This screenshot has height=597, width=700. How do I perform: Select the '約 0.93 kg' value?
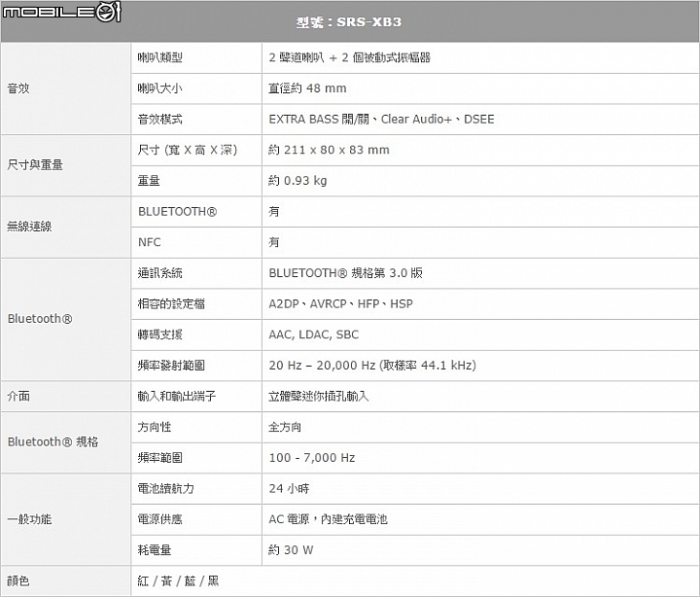click(297, 181)
